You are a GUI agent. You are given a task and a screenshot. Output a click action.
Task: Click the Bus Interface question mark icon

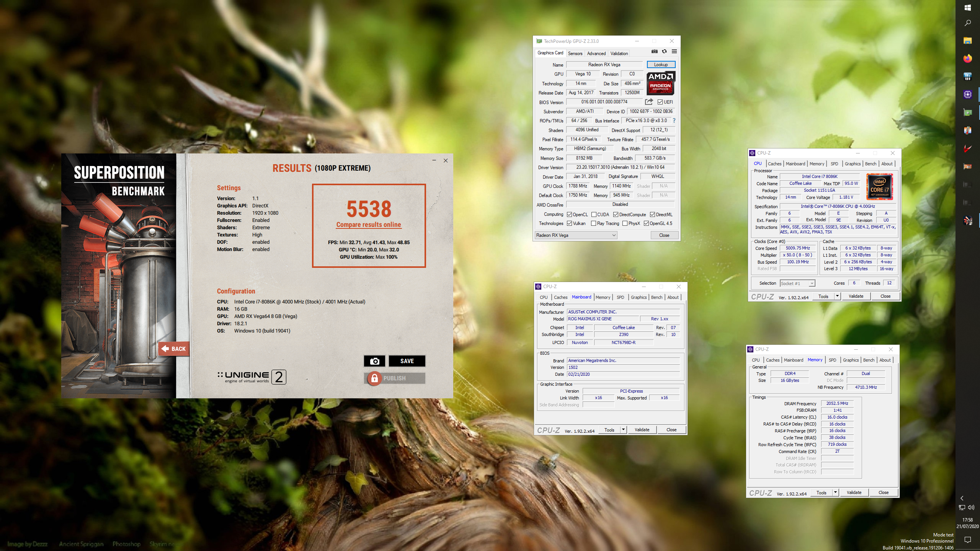tap(674, 121)
